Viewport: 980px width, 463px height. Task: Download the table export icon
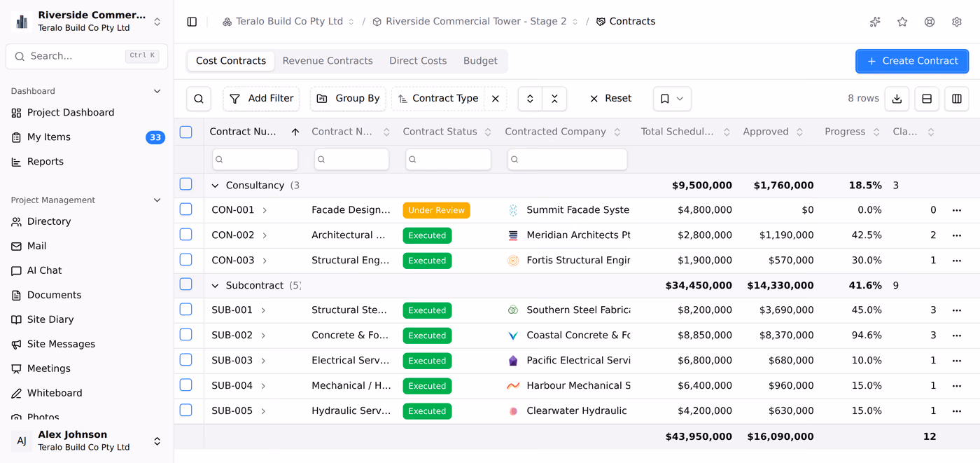(897, 99)
